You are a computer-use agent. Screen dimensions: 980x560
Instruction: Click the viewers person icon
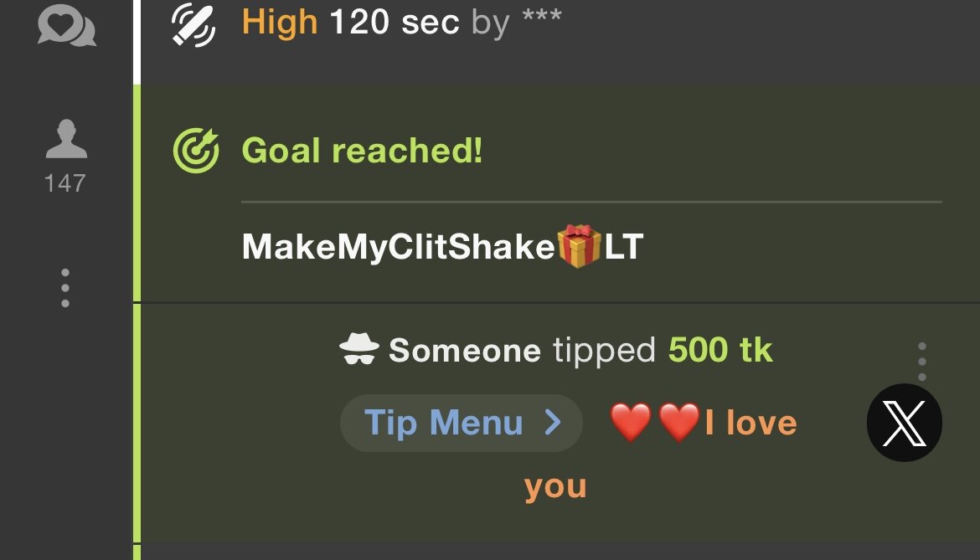pos(66,139)
